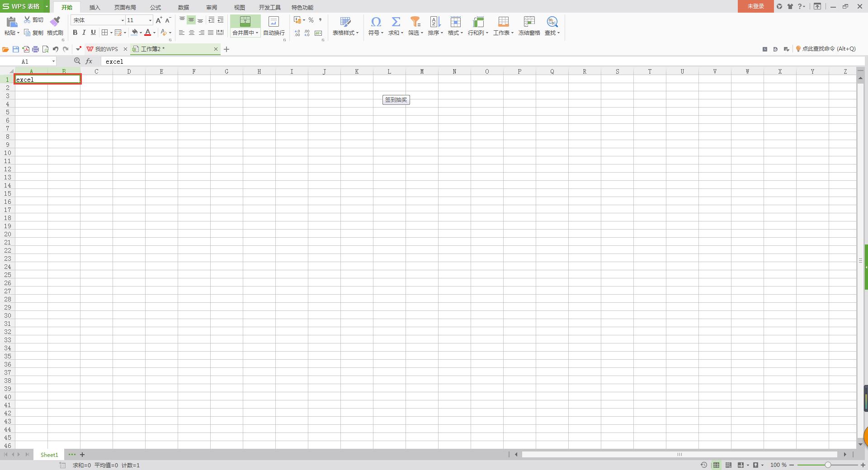
Task: Open the font name dropdown (宋体)
Action: point(122,20)
